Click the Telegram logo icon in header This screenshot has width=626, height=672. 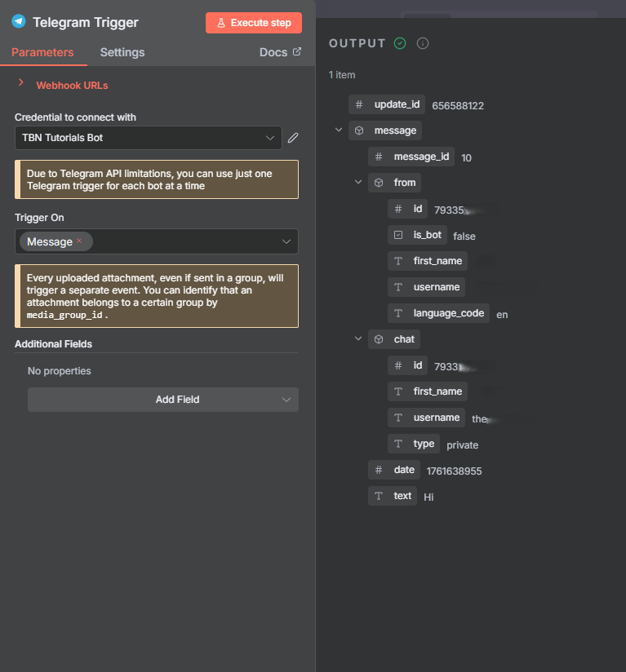[19, 22]
